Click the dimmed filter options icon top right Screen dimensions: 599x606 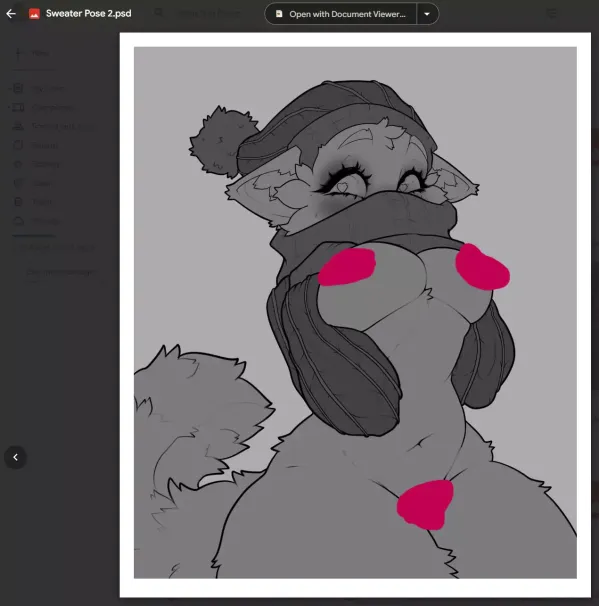coord(552,14)
